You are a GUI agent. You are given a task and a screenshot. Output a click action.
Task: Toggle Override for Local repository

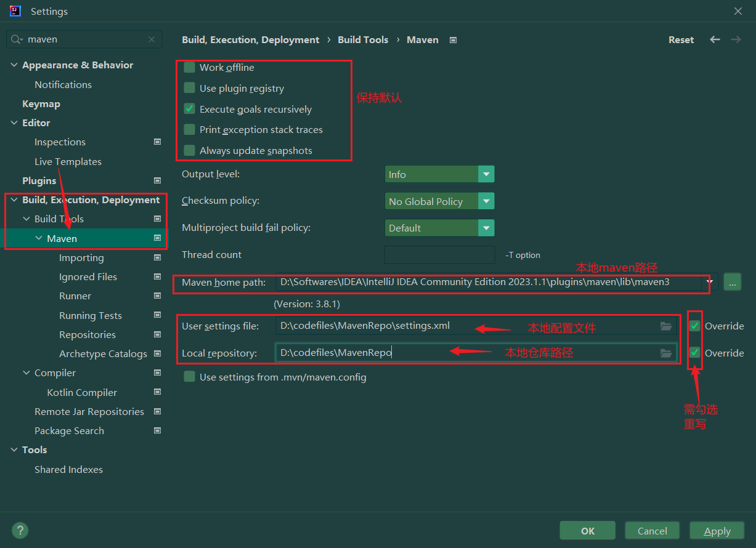tap(695, 353)
